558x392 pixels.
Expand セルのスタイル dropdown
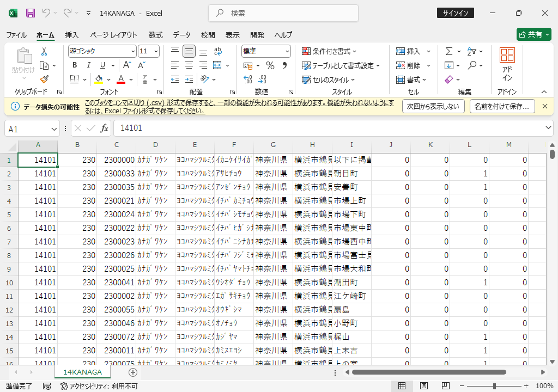(x=353, y=79)
